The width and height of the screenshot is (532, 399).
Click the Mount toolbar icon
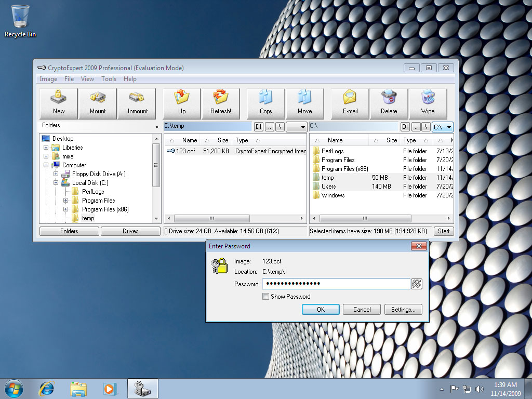coord(98,103)
